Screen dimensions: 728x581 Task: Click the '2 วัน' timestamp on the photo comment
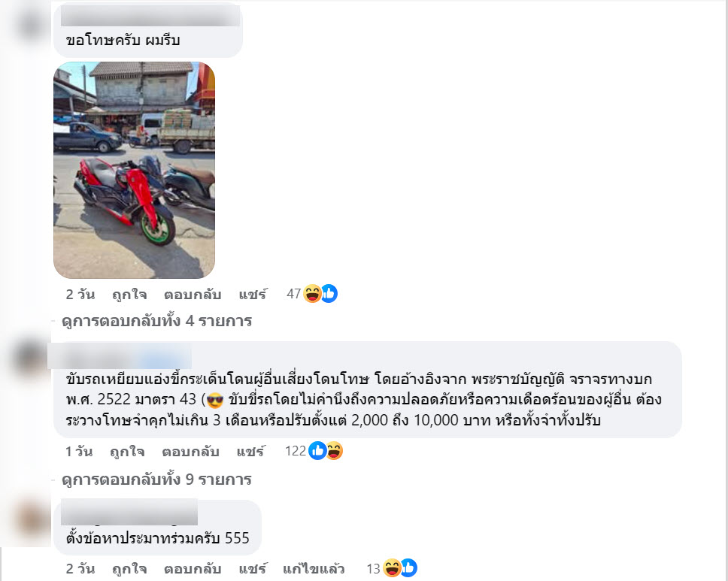coord(80,294)
